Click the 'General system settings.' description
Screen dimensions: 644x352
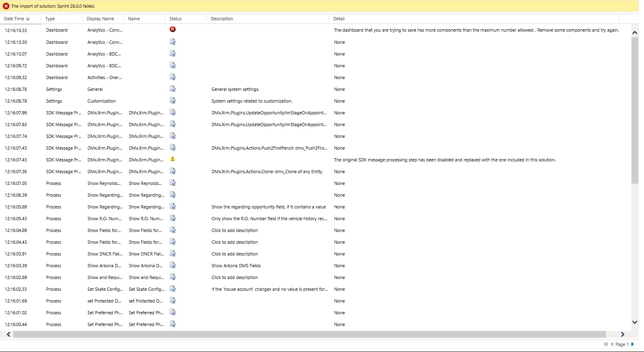(x=235, y=89)
